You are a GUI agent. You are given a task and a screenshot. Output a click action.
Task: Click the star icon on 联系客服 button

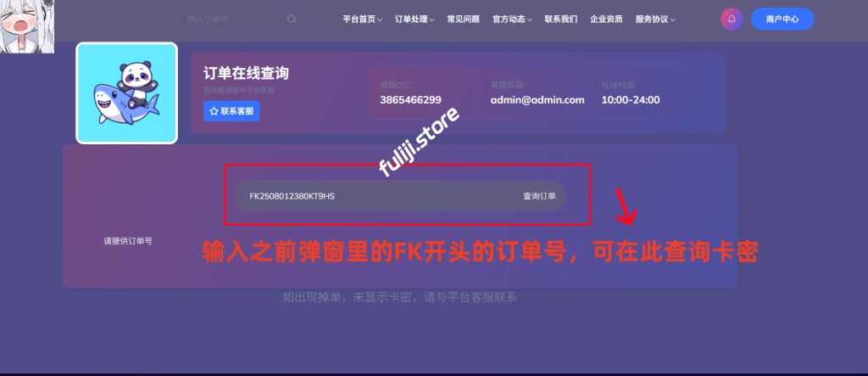pyautogui.click(x=214, y=111)
